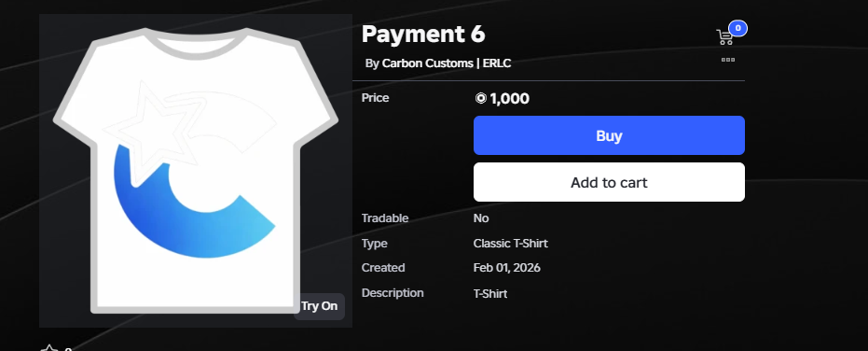Click the Feb 01, 2026 created date

(506, 268)
